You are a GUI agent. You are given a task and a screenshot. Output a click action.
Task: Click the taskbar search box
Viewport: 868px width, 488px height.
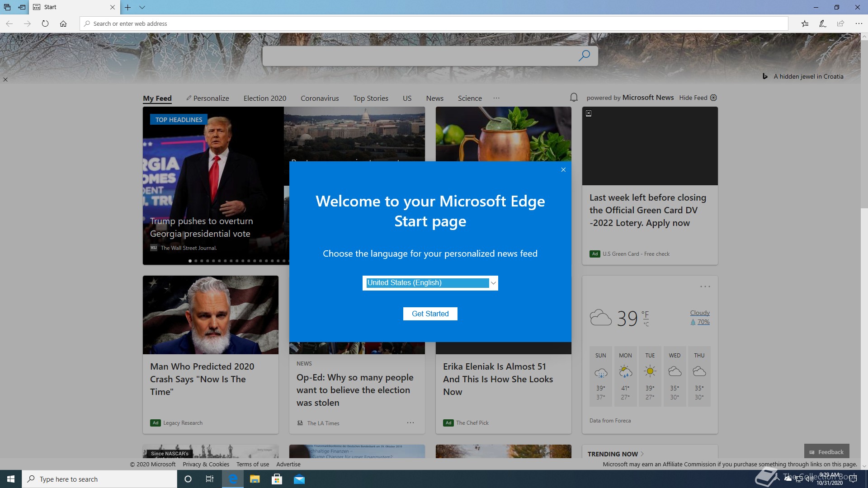pos(99,479)
